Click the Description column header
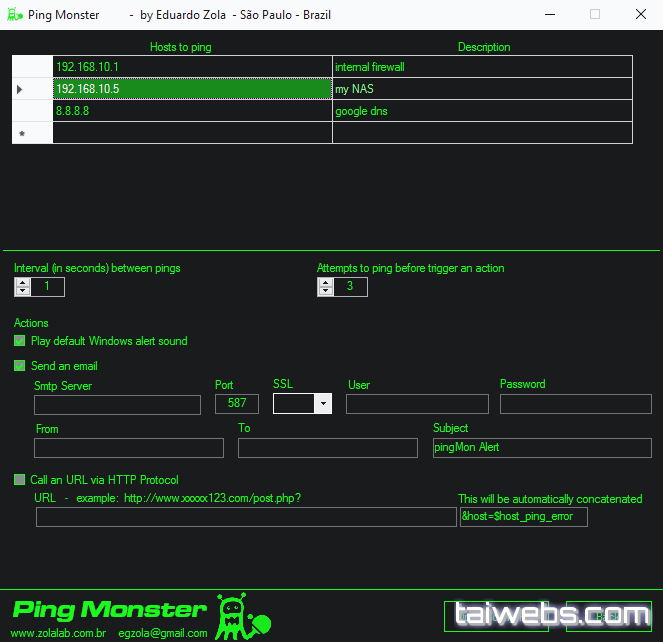The width and height of the screenshot is (663, 642). (x=484, y=47)
